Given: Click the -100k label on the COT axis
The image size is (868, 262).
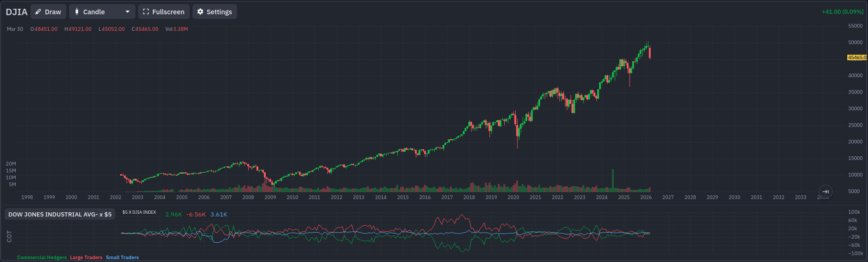Looking at the screenshot, I should (856, 253).
